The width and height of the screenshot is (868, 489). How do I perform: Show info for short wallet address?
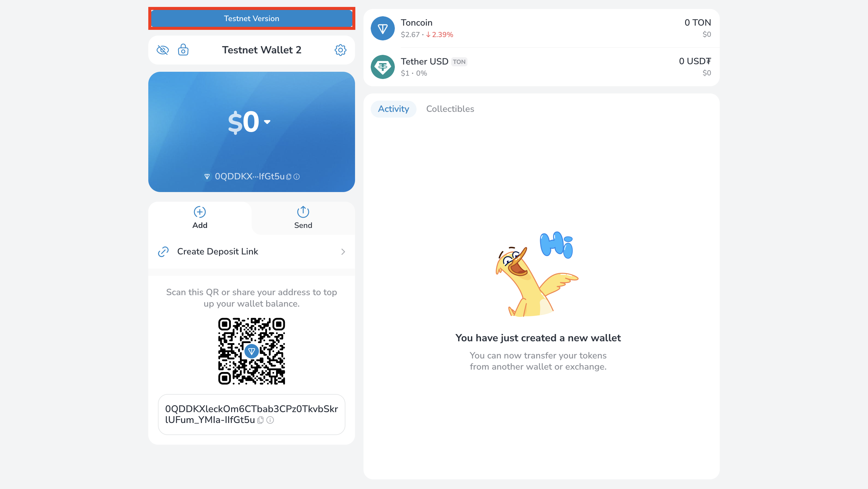pos(297,177)
